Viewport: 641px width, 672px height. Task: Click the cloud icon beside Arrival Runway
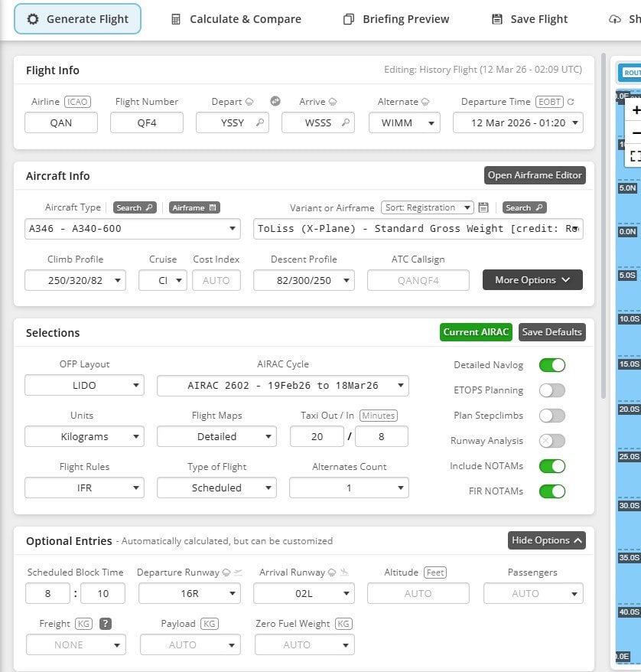[332, 573]
